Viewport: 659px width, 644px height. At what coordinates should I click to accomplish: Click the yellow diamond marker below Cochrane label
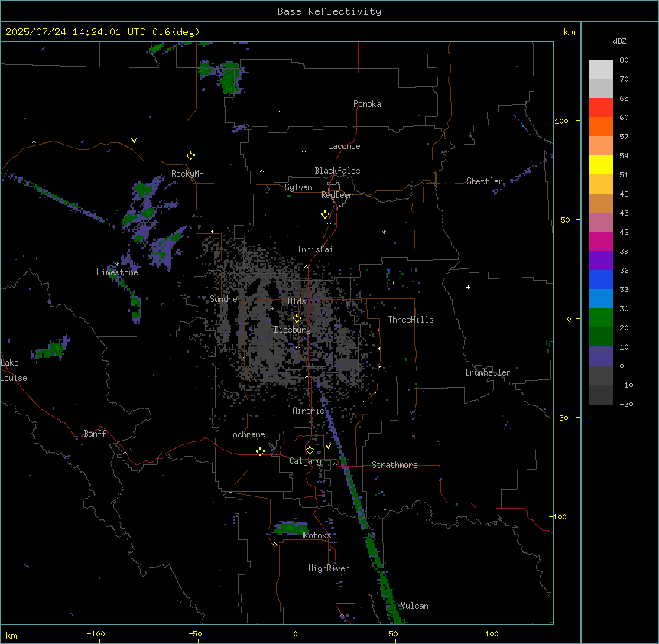[x=260, y=451]
